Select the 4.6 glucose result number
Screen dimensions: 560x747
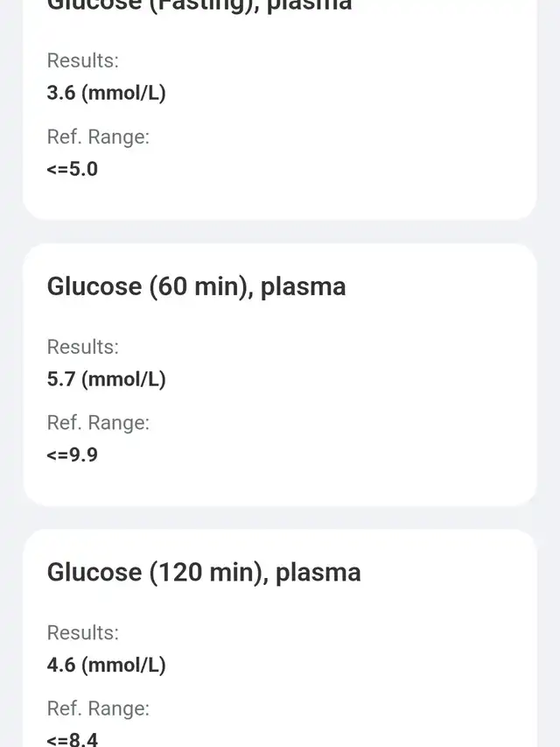tap(60, 665)
